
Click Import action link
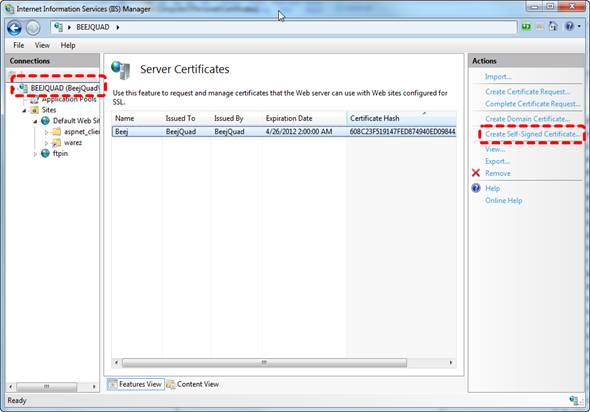pyautogui.click(x=498, y=77)
